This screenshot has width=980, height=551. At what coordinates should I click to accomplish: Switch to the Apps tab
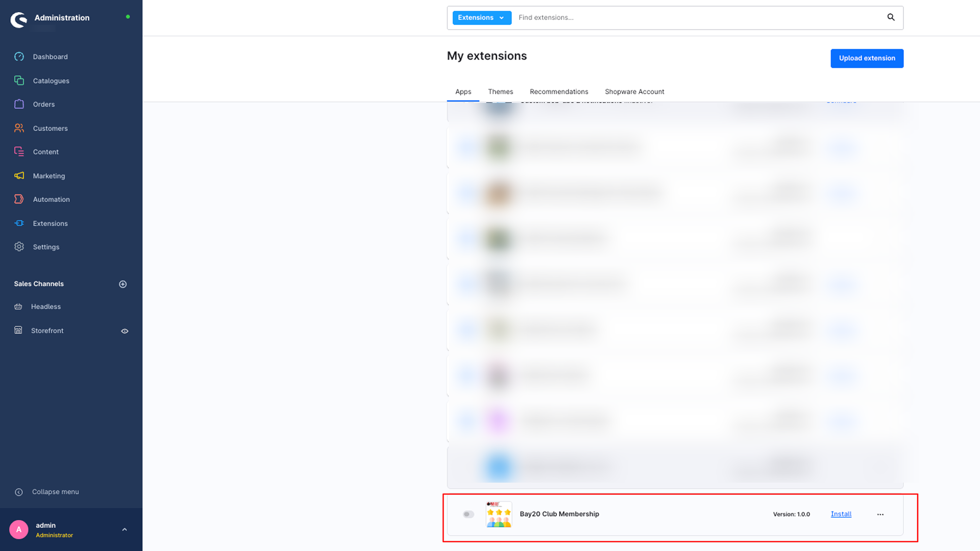coord(463,92)
